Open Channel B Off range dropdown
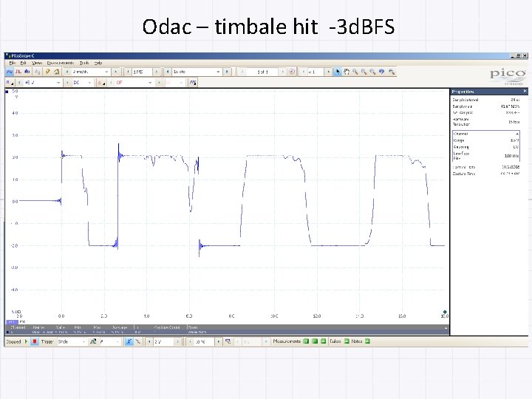Viewport: 532px width, 399px height. (x=149, y=83)
